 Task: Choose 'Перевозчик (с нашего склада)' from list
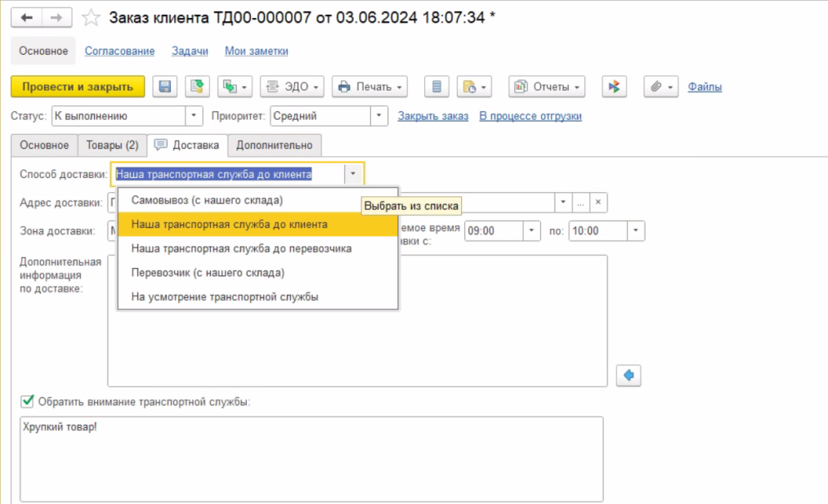coord(208,272)
